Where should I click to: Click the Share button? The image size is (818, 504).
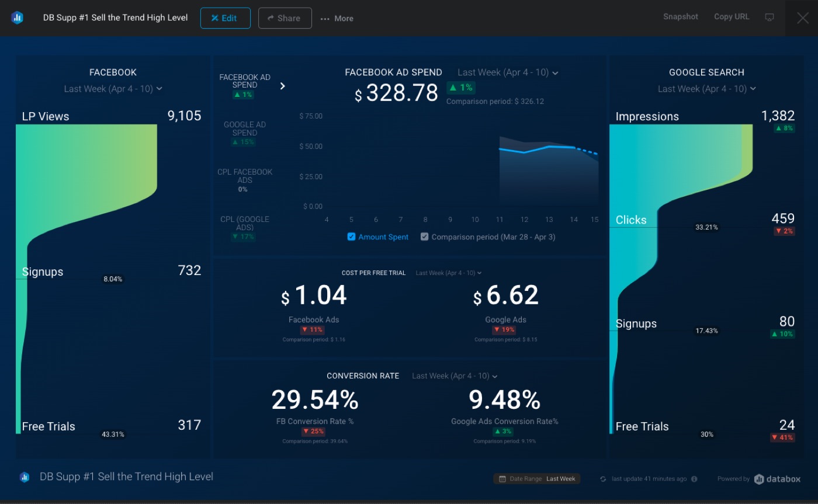coord(285,18)
